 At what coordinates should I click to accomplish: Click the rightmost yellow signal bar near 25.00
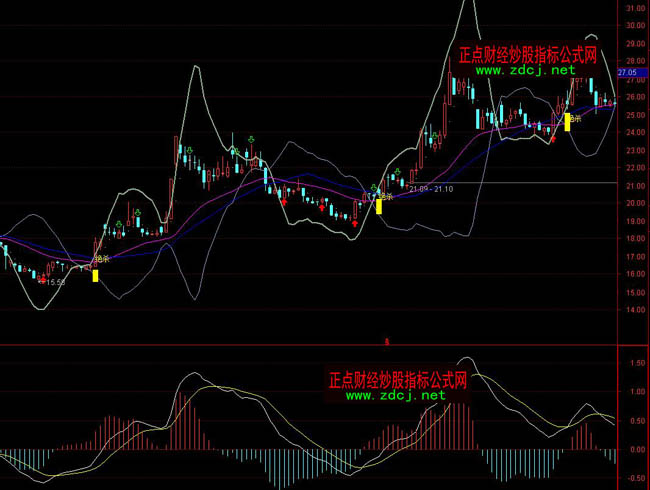pyautogui.click(x=568, y=122)
